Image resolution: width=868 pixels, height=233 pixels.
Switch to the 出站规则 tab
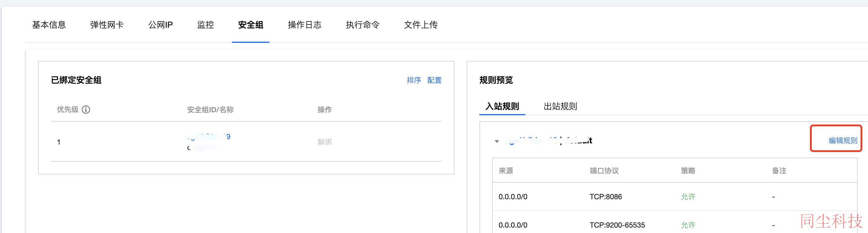point(560,107)
